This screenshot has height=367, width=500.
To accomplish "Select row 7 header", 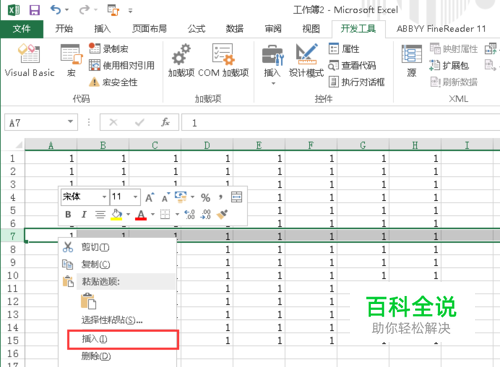I will (x=13, y=236).
